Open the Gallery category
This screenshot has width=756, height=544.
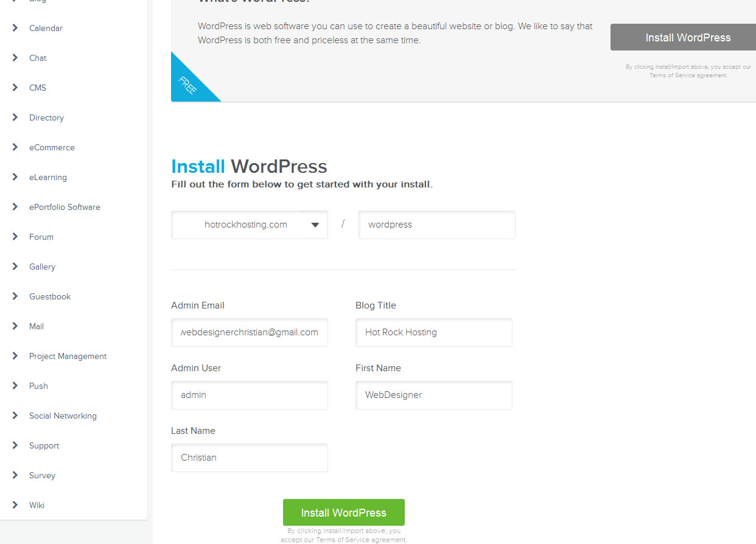42,267
